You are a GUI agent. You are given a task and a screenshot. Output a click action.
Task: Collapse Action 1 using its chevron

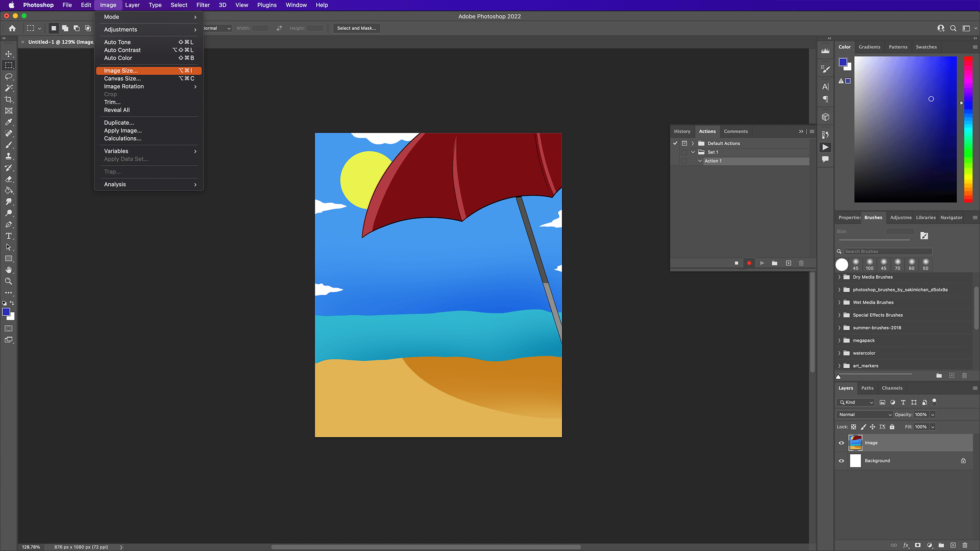point(700,161)
